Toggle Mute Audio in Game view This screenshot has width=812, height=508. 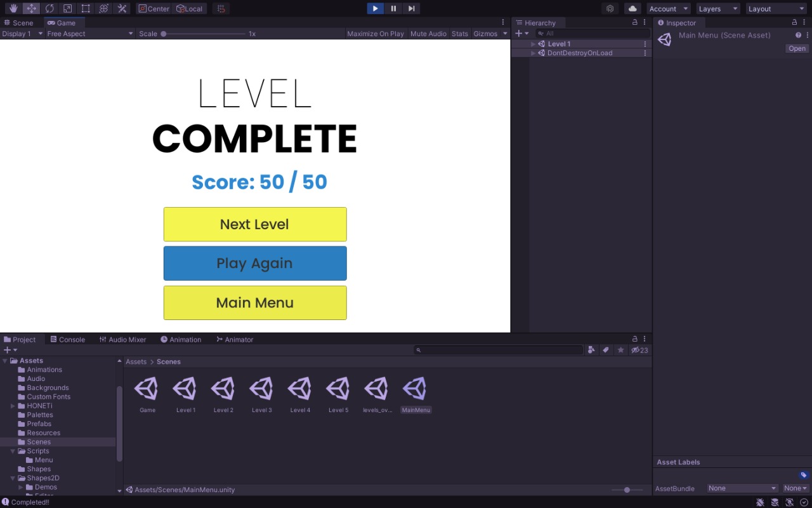pyautogui.click(x=428, y=34)
